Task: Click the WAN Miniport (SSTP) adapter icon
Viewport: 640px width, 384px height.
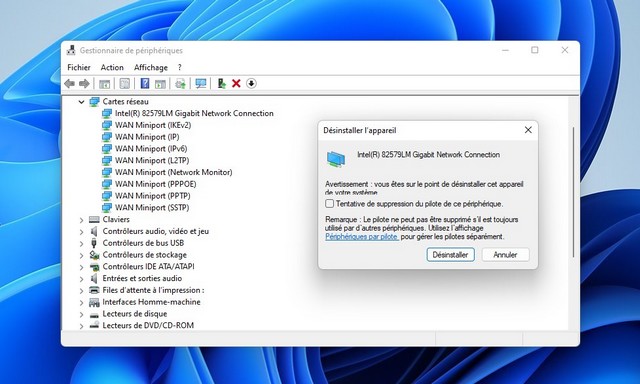Action: click(x=107, y=208)
